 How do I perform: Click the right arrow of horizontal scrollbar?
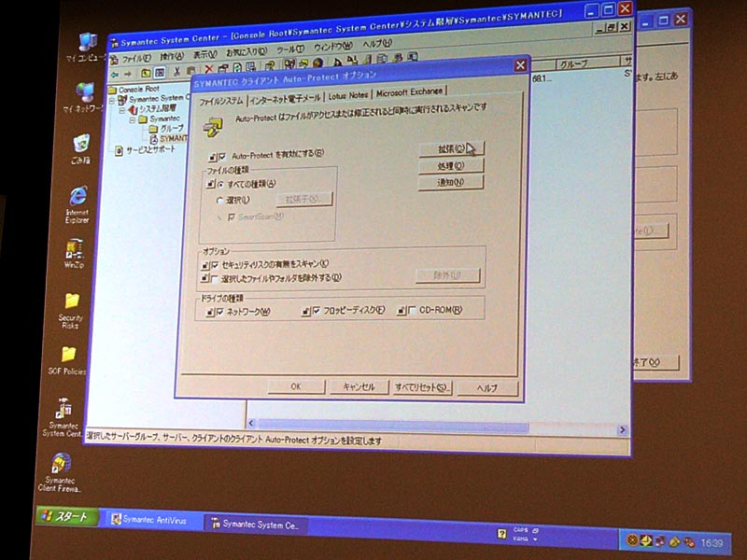(622, 430)
